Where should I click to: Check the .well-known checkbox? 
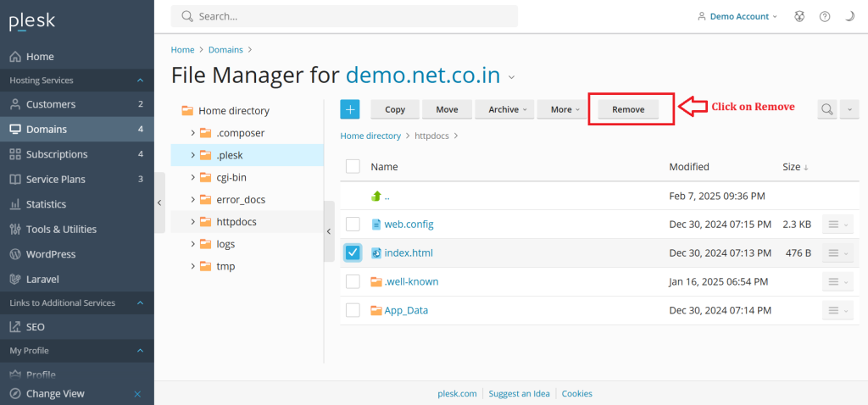click(x=353, y=281)
